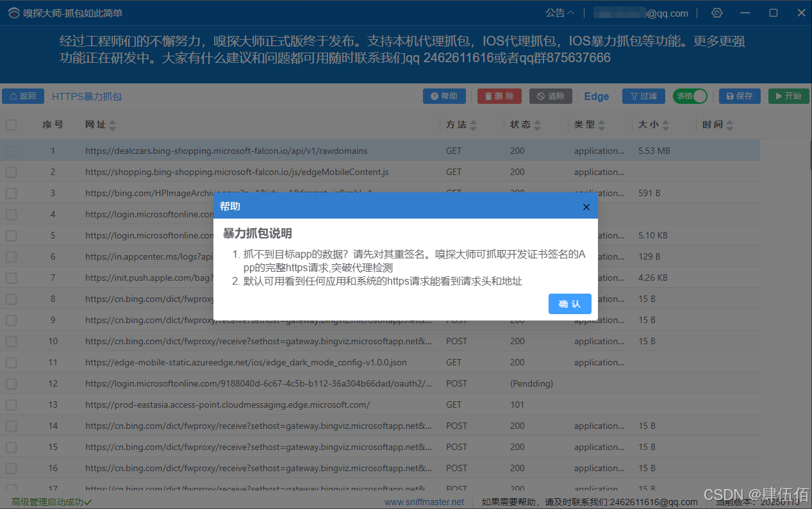Click the 101 status cell

coord(517,405)
